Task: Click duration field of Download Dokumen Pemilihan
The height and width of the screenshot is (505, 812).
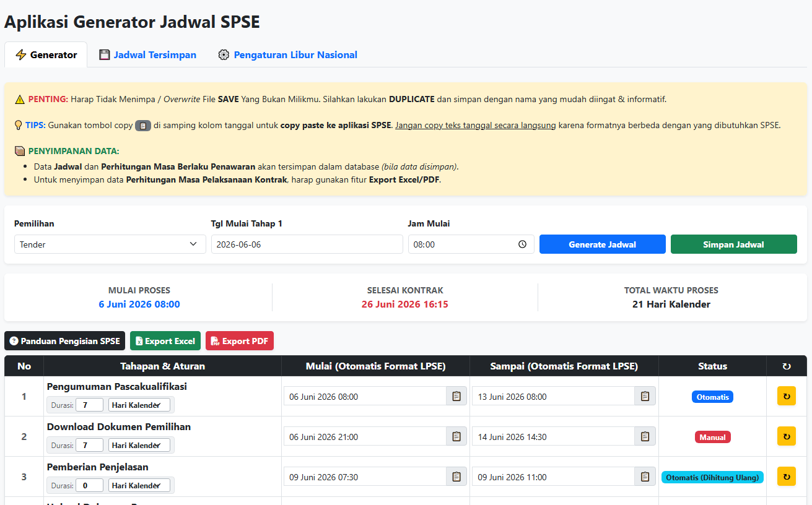Action: coord(90,446)
